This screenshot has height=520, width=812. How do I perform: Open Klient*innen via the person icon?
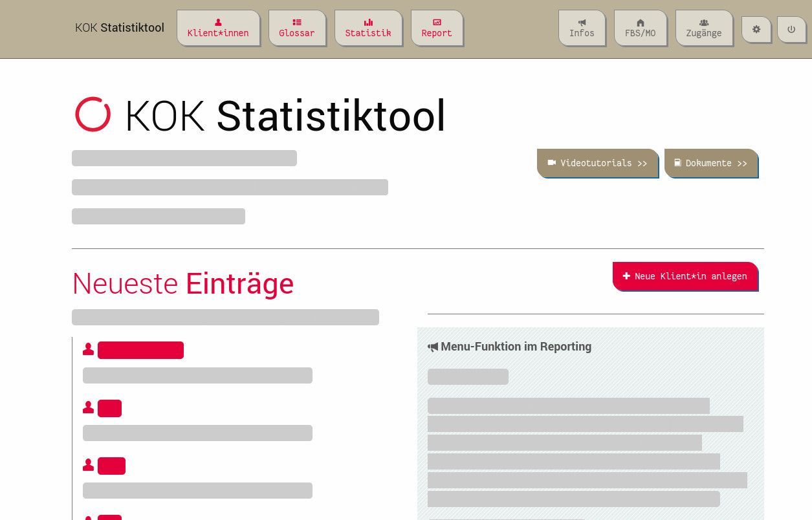tap(218, 22)
